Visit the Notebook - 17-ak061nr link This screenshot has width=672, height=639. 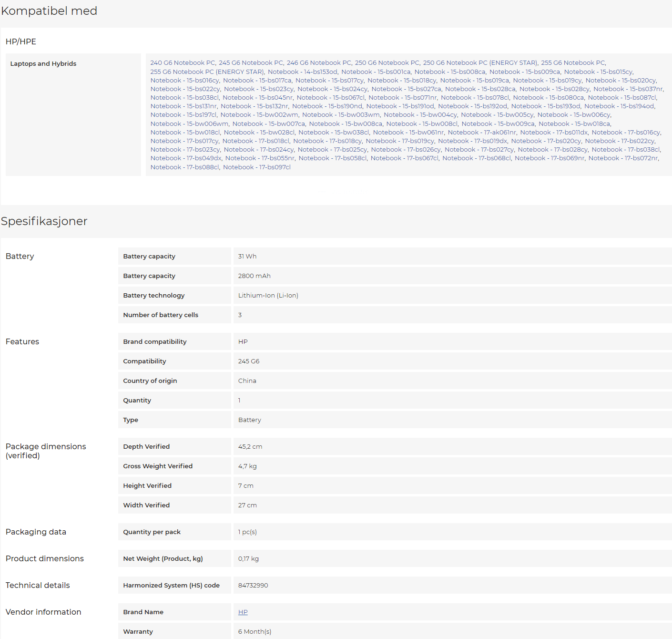[482, 133]
